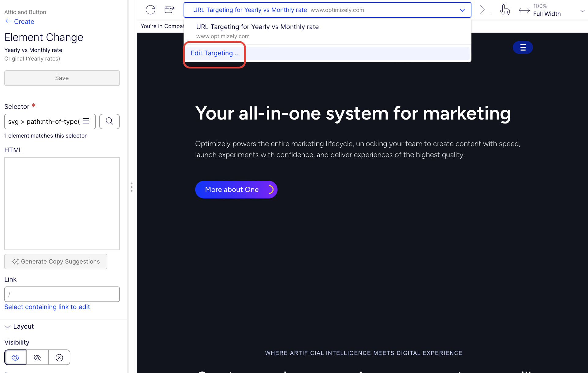Screen dimensions: 588x373
Task: Click the hamburger menu on webpage
Action: [523, 47]
